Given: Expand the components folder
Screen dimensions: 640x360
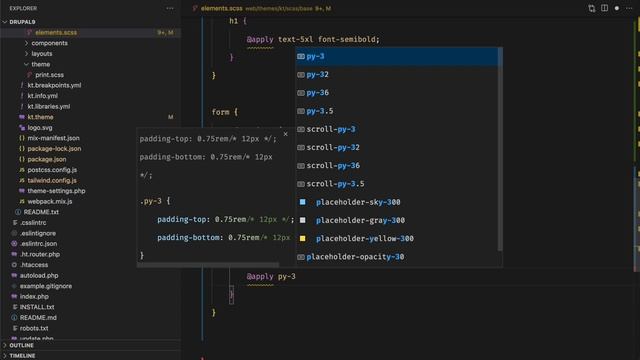Looking at the screenshot, I should pyautogui.click(x=49, y=43).
